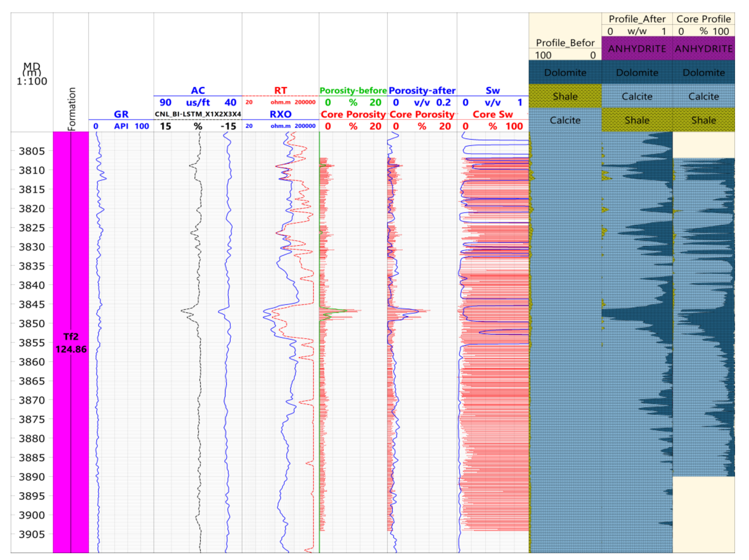Click the 3850 depth marker
749x560 pixels.
(31, 323)
